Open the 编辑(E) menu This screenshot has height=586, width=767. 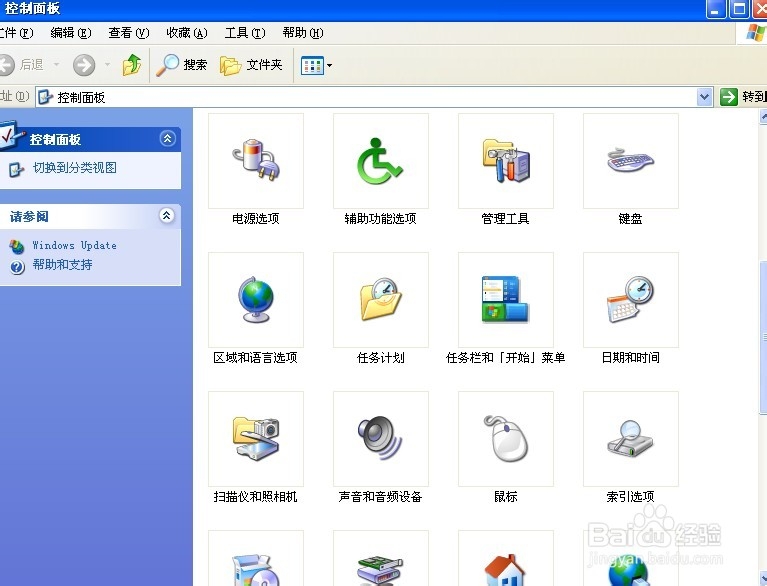71,33
